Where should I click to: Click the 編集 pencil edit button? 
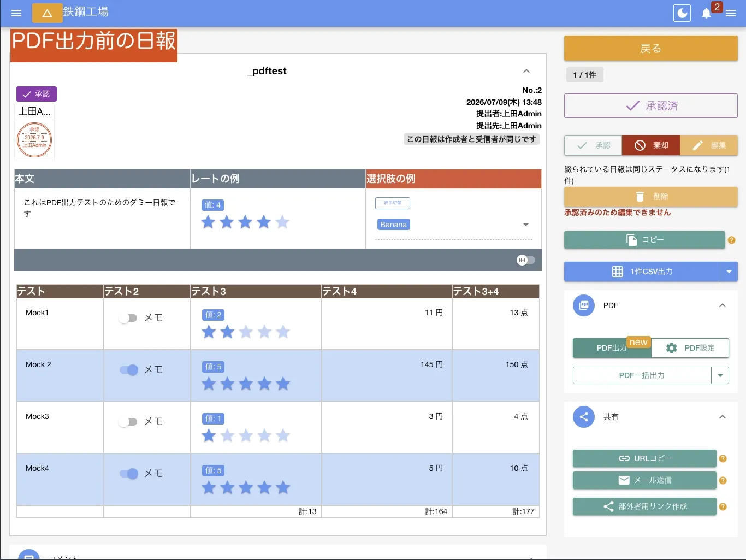pos(709,145)
